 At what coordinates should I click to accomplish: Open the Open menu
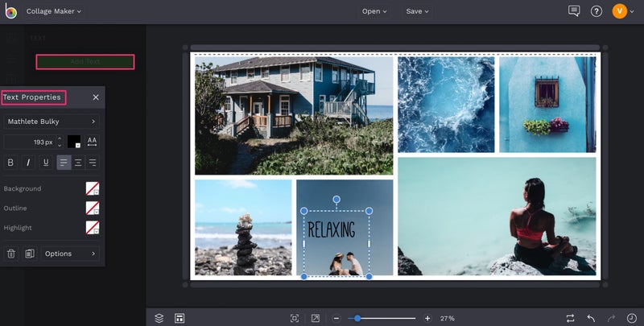(374, 11)
